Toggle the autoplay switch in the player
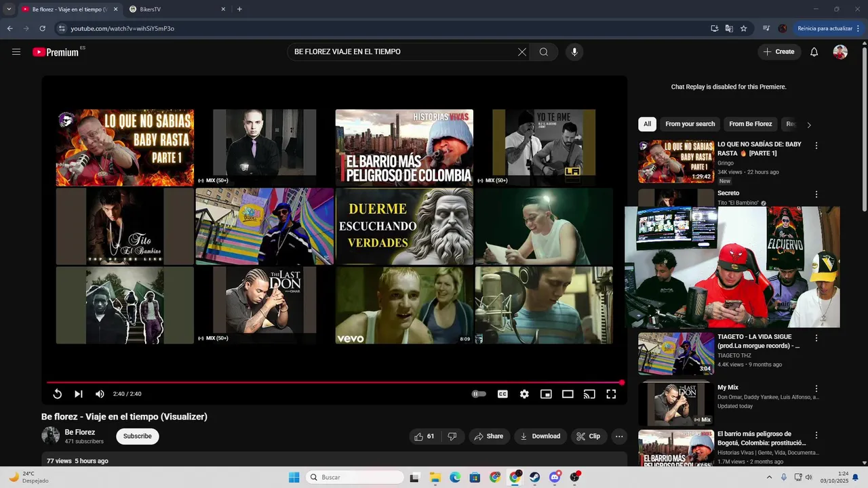The height and width of the screenshot is (488, 868). (x=479, y=394)
